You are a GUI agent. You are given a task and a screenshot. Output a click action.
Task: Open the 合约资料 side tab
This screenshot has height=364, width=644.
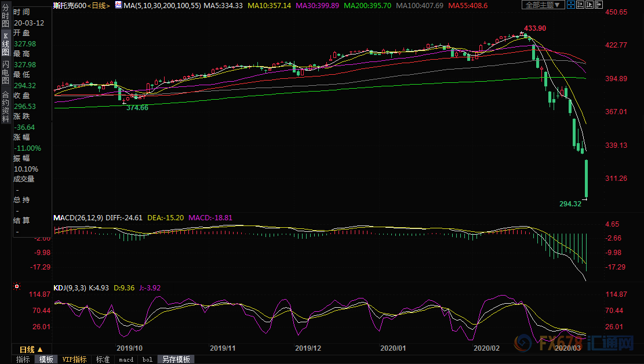pos(5,107)
